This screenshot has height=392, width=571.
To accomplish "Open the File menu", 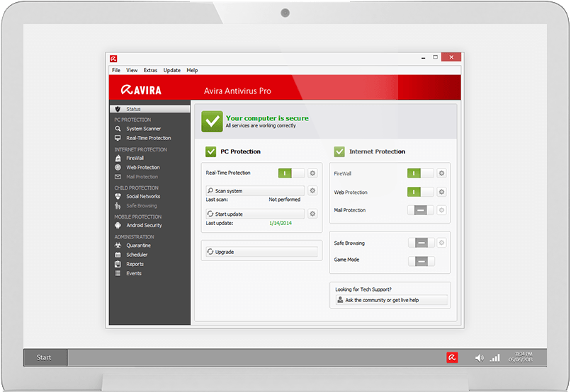I will (116, 70).
